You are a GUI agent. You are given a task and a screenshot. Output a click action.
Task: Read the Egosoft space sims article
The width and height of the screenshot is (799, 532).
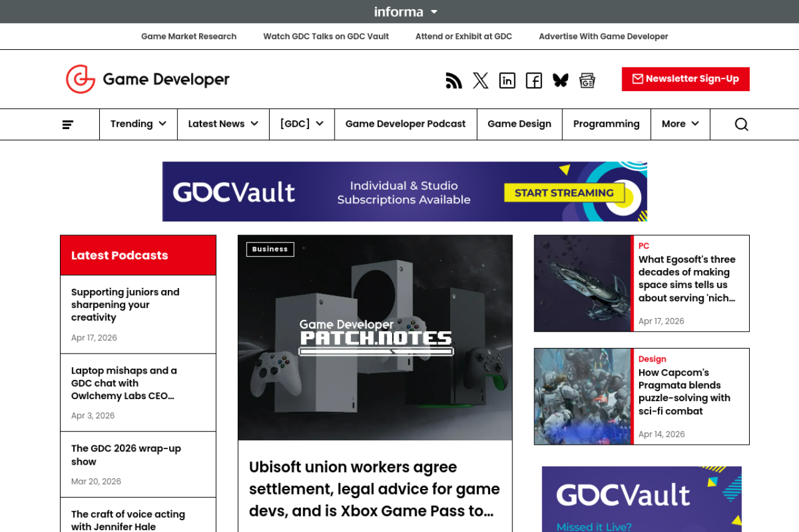(x=687, y=279)
